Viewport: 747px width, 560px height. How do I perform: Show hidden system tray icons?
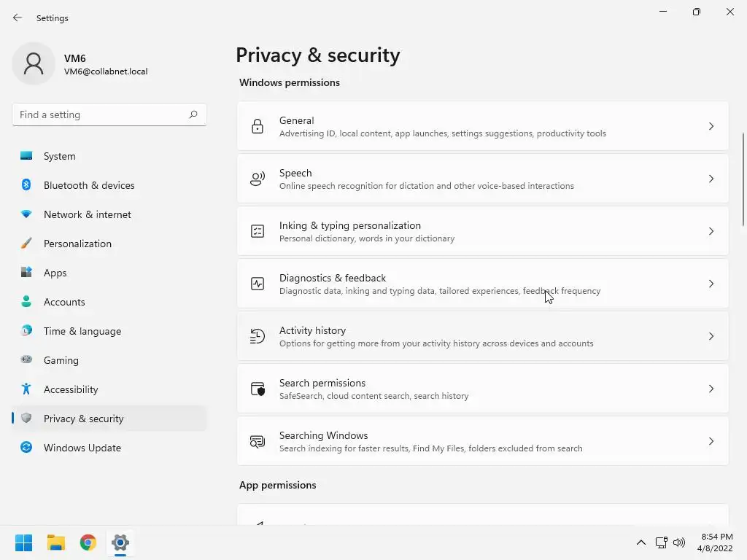(x=641, y=542)
